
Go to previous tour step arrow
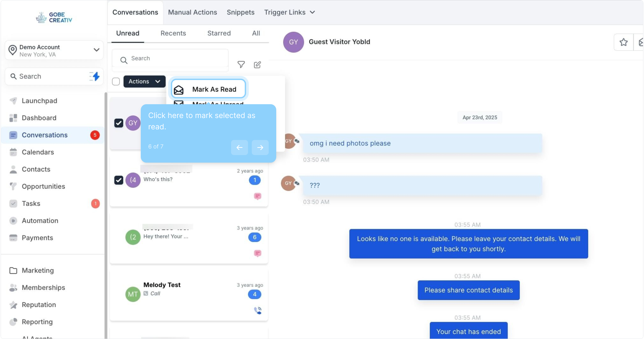239,148
